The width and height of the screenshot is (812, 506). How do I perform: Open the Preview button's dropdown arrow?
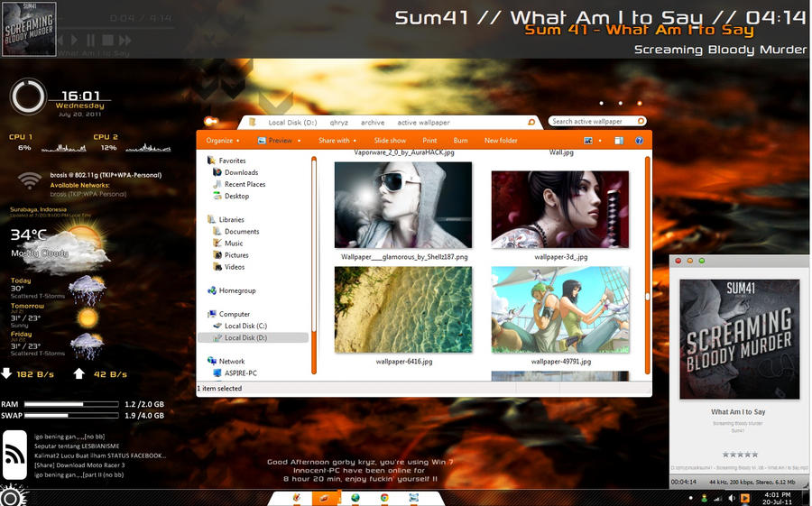click(x=299, y=141)
